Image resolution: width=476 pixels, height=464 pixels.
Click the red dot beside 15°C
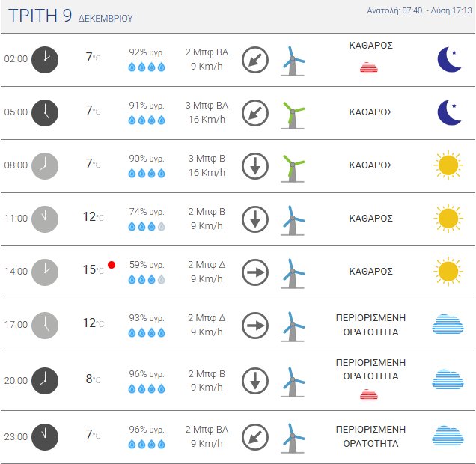tap(112, 265)
